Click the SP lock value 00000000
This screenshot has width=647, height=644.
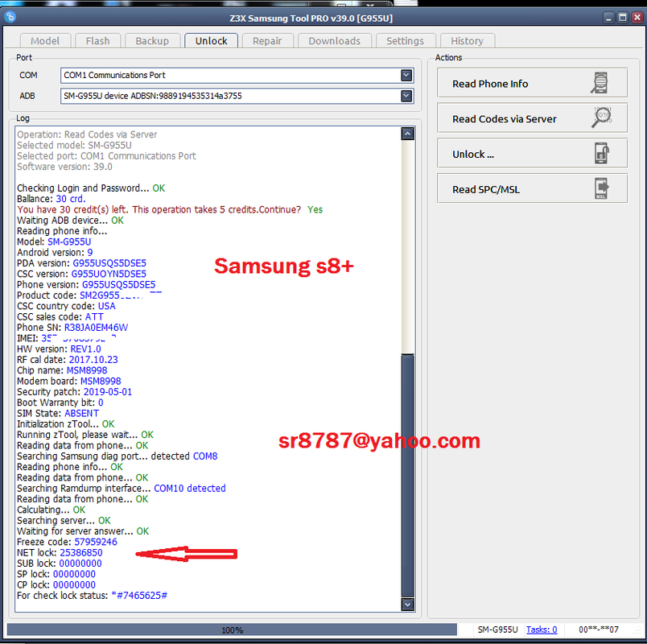point(74,574)
